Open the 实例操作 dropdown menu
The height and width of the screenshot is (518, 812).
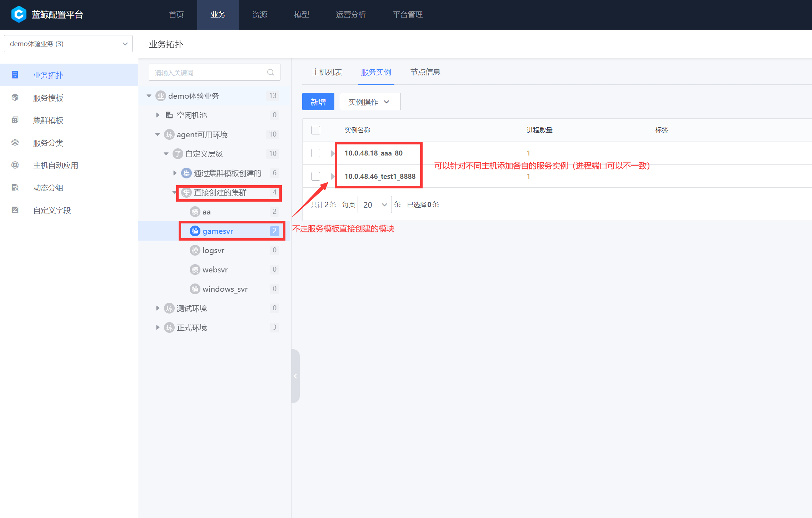(370, 102)
